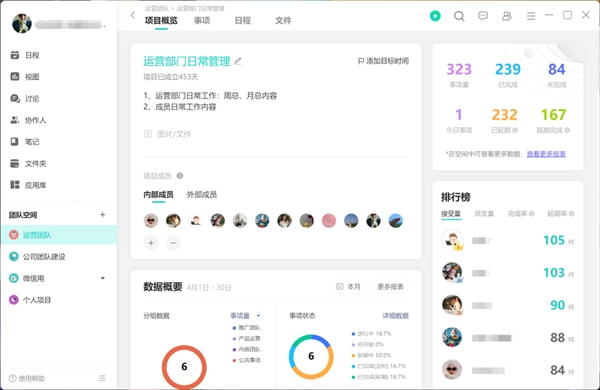Screen dimensions: 600x390
Task: Click the 查看更多报表 link
Action: [546, 154]
